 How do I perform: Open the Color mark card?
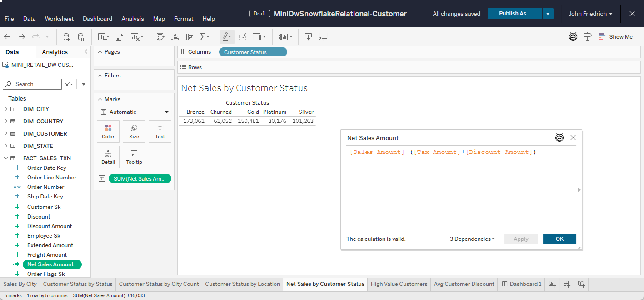(x=108, y=132)
